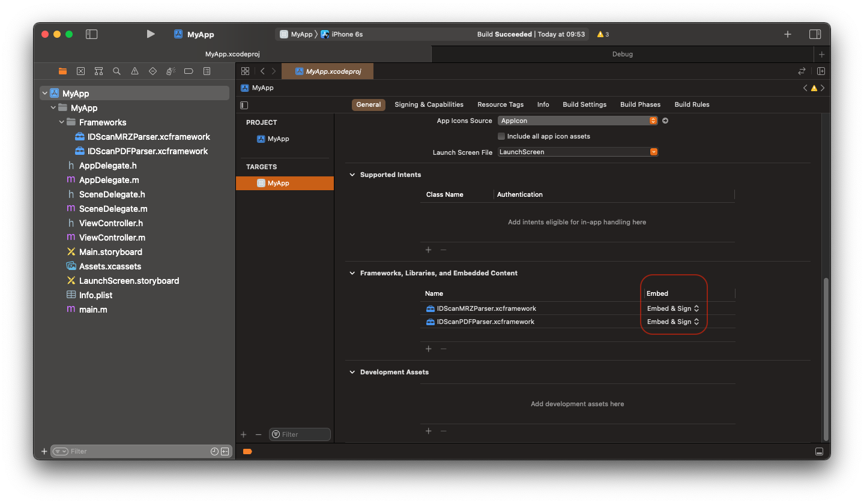The height and width of the screenshot is (504, 864).
Task: Open the Report navigator icon
Action: (x=207, y=71)
